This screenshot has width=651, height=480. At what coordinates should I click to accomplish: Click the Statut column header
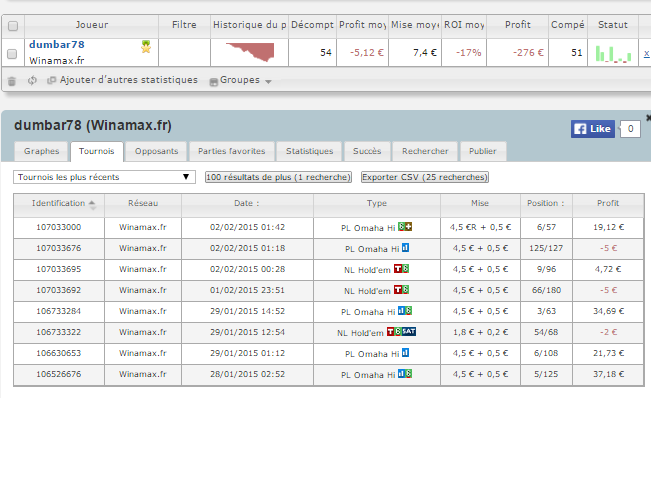pos(613,25)
